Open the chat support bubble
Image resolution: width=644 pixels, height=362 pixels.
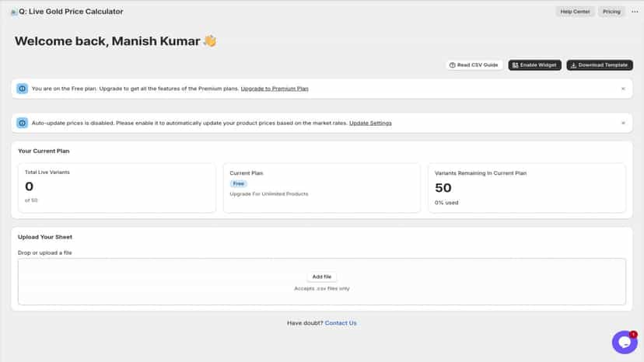[625, 342]
